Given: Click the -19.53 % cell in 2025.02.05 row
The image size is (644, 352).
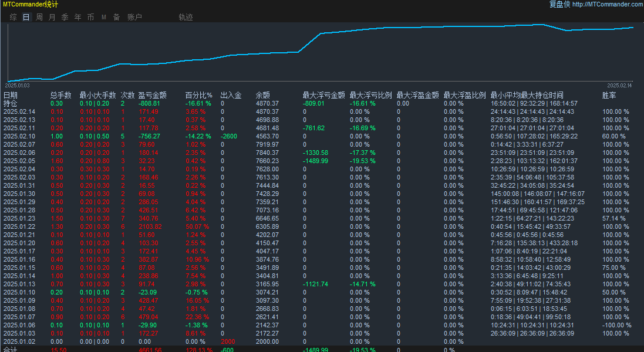Looking at the screenshot, I should 363,161.
